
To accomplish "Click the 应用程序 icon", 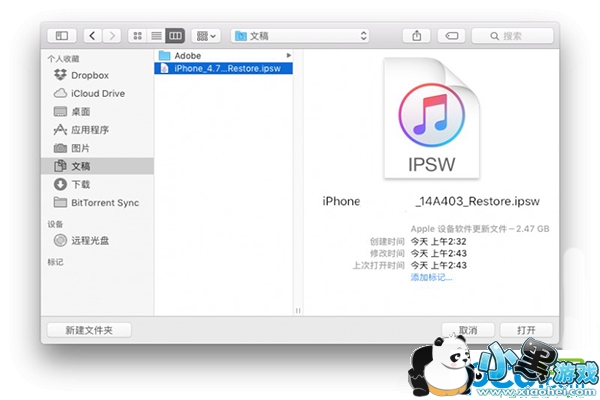I will point(60,130).
